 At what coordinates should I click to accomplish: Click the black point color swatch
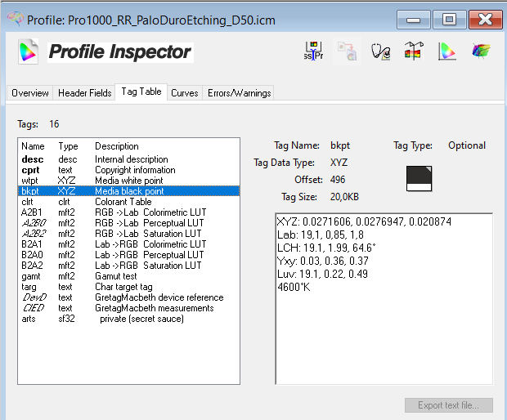[419, 178]
